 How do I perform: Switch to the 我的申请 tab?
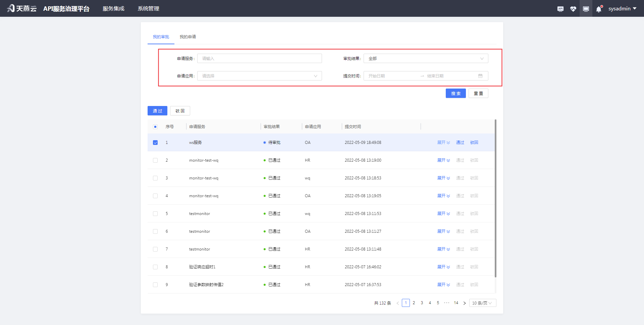pyautogui.click(x=187, y=37)
